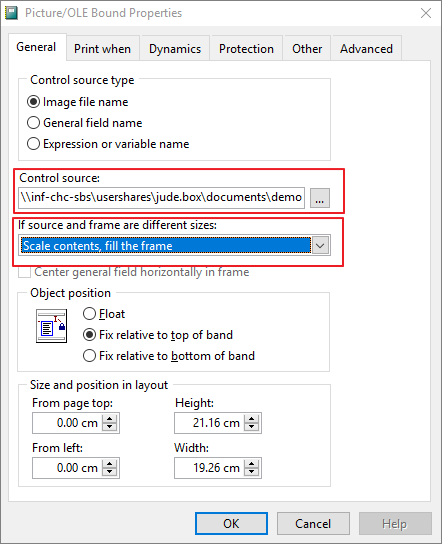The width and height of the screenshot is (442, 544).
Task: Go to the Advanced tab
Action: [x=366, y=49]
